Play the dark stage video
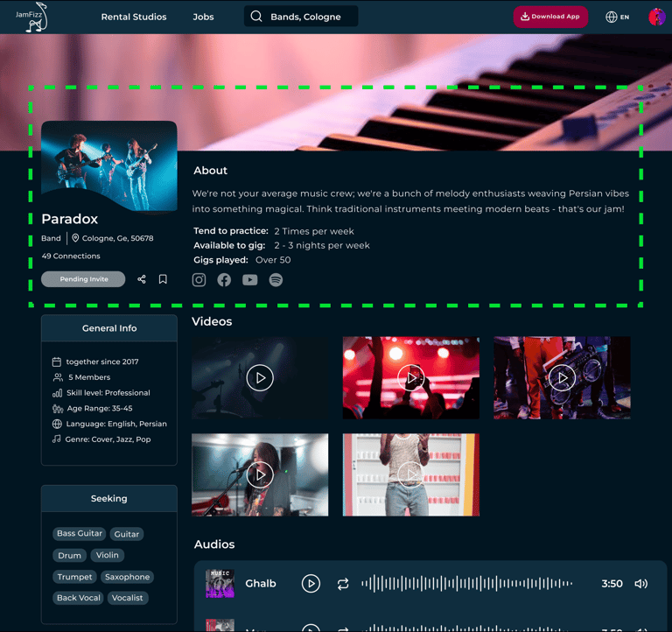The width and height of the screenshot is (672, 632). point(260,378)
